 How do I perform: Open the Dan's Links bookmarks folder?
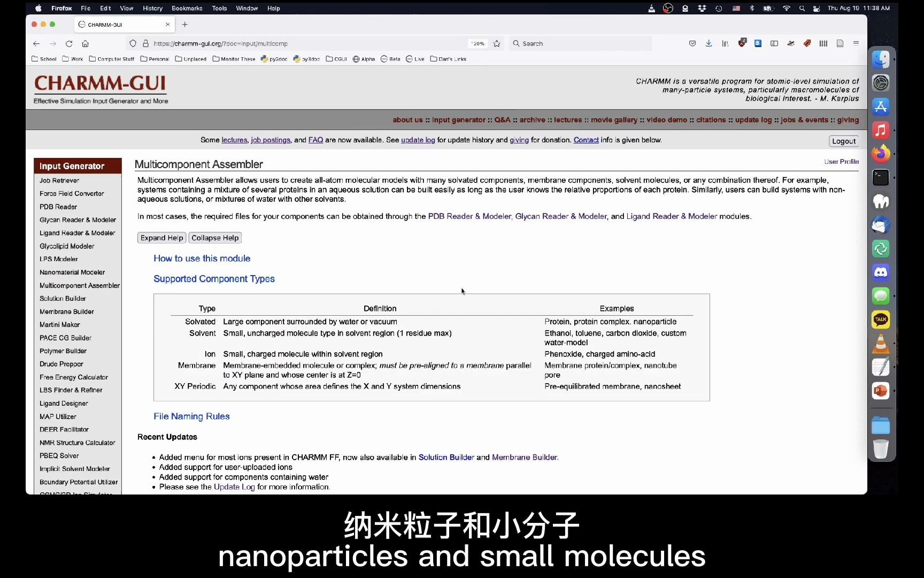[448, 59]
